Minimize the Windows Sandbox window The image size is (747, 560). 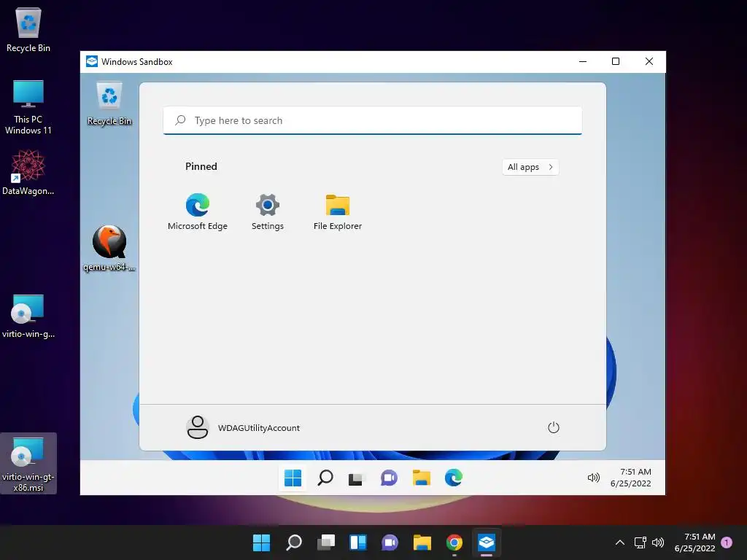pos(583,61)
